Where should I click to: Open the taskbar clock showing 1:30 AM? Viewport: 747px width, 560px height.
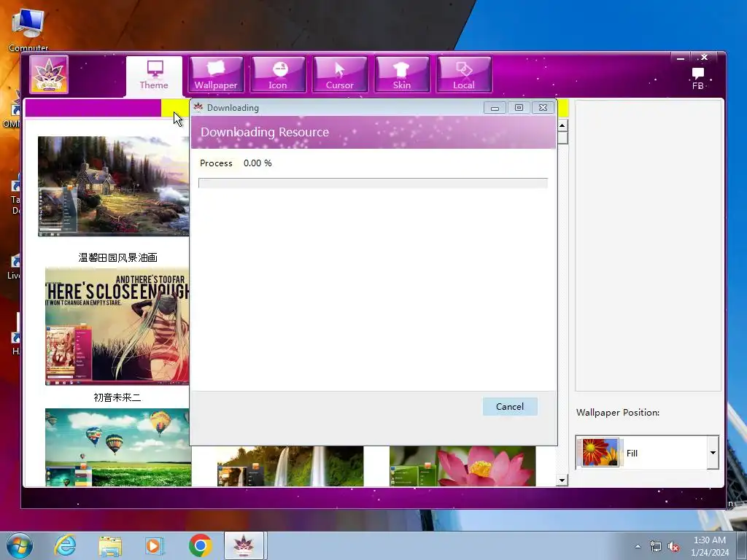tap(710, 546)
